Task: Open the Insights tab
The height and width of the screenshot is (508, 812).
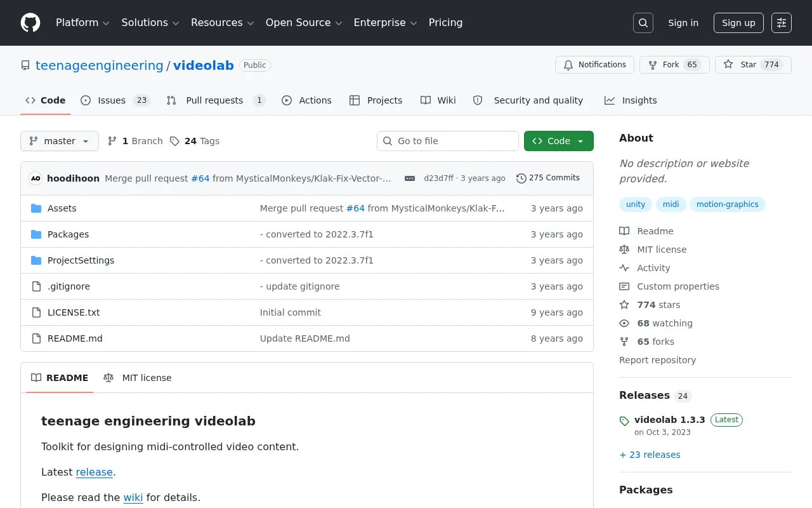Action: pyautogui.click(x=631, y=100)
